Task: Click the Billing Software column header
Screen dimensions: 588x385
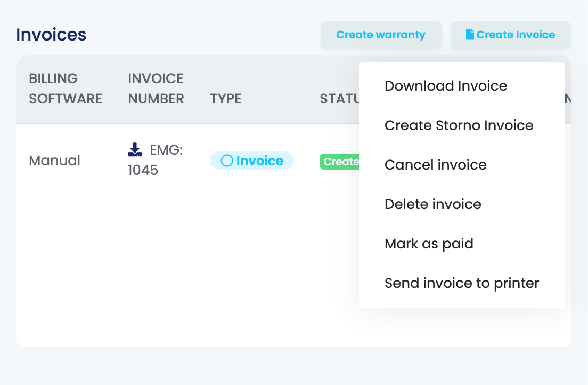Action: (x=66, y=89)
